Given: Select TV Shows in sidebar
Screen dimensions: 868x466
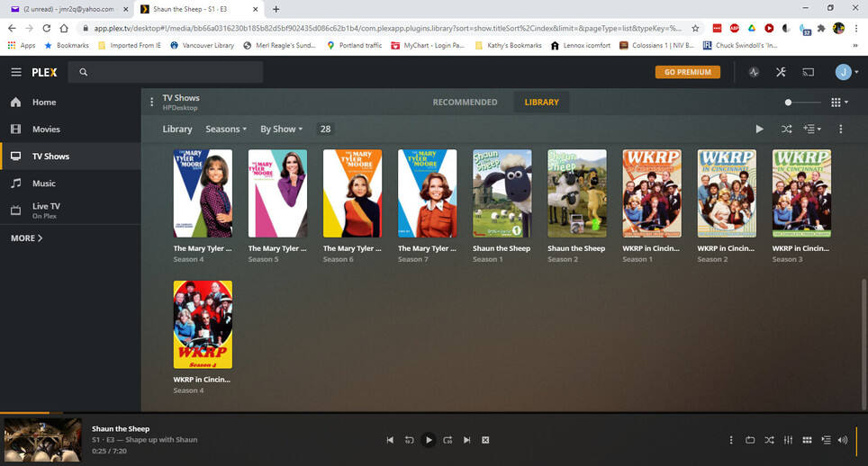Looking at the screenshot, I should coord(70,157).
